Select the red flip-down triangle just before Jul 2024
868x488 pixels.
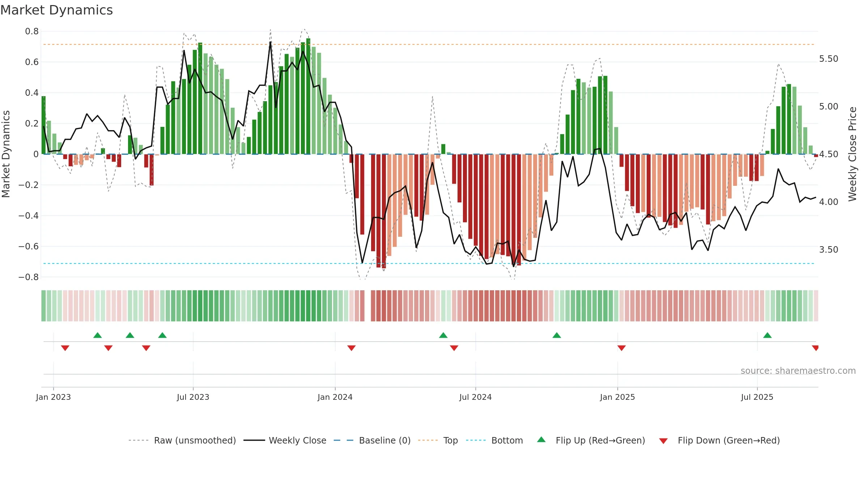(x=454, y=348)
